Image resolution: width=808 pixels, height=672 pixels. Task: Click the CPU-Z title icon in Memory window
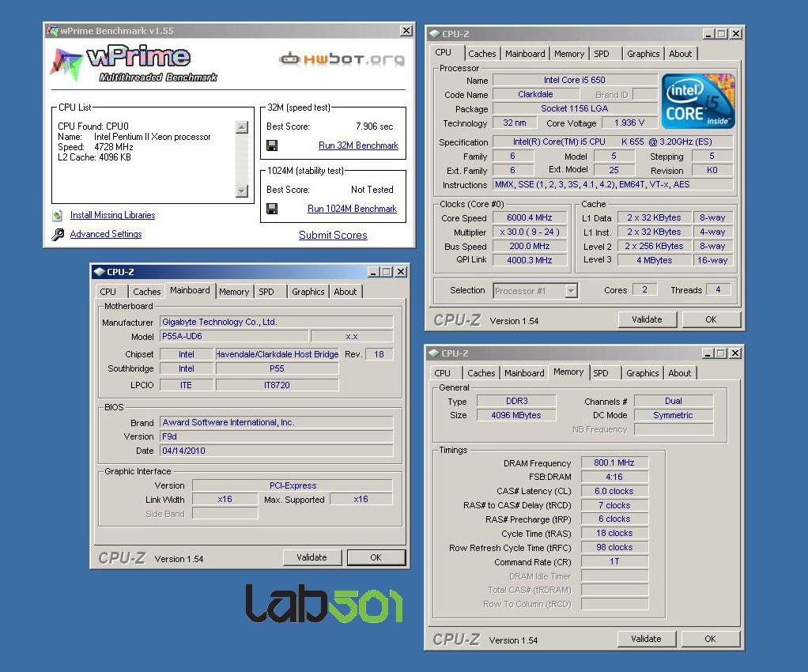click(x=434, y=353)
